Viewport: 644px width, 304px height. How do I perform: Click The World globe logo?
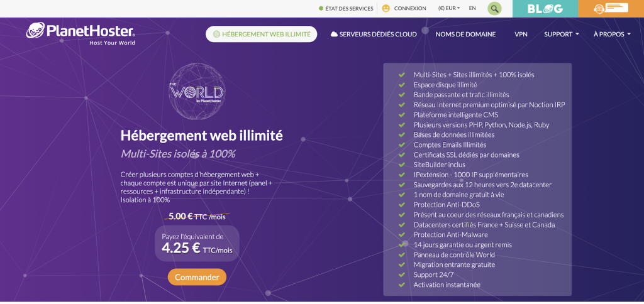pos(196,91)
